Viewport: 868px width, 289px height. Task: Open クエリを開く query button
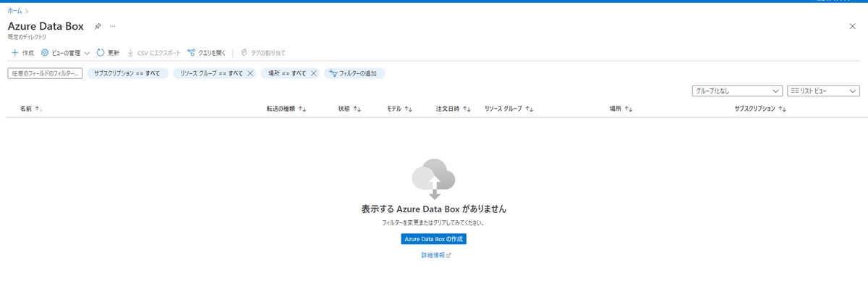[207, 53]
